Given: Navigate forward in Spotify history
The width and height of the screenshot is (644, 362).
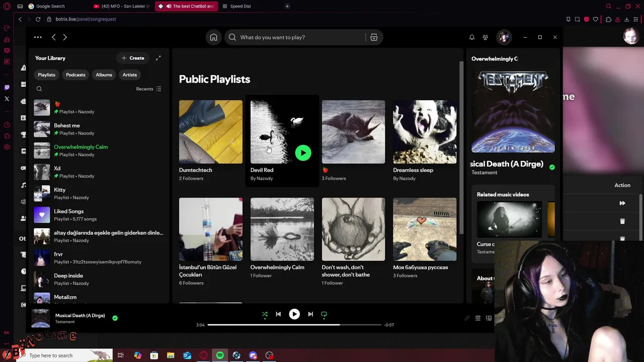Looking at the screenshot, I should pos(65,37).
